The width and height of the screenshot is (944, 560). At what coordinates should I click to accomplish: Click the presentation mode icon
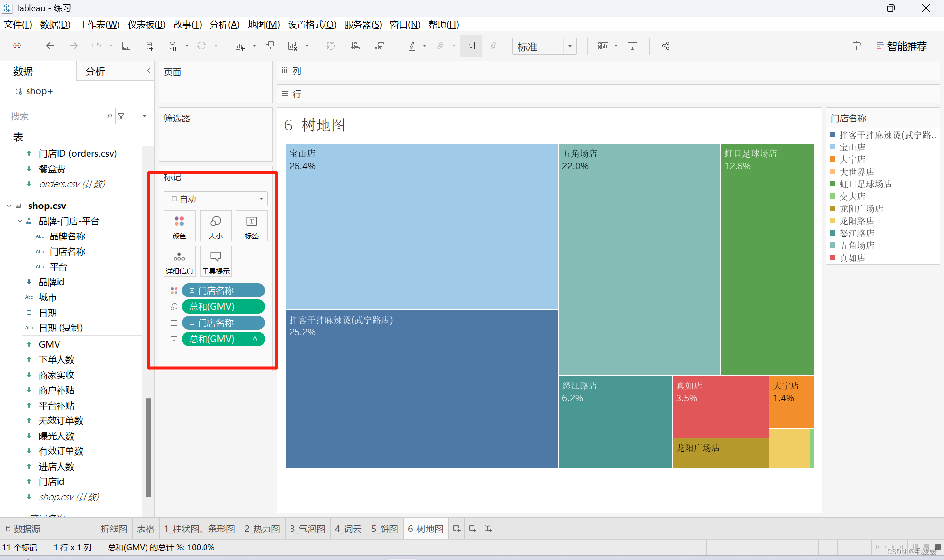pyautogui.click(x=633, y=46)
